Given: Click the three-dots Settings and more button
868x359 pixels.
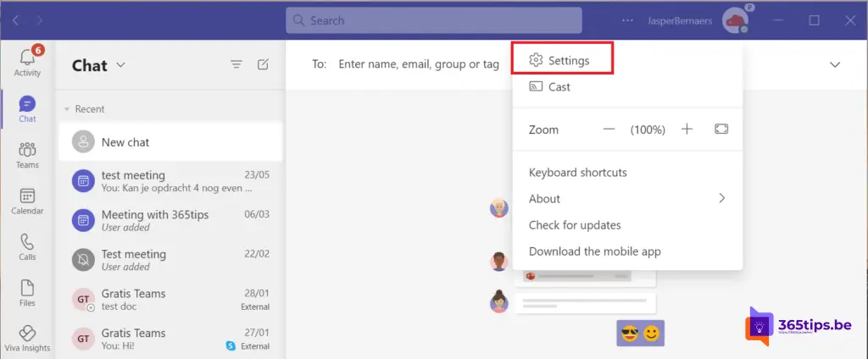Looking at the screenshot, I should (x=627, y=20).
